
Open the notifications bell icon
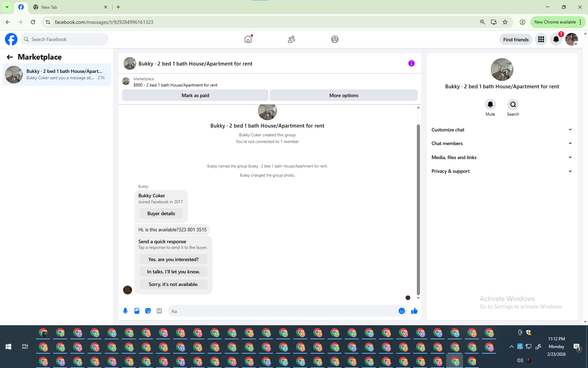[x=556, y=40]
